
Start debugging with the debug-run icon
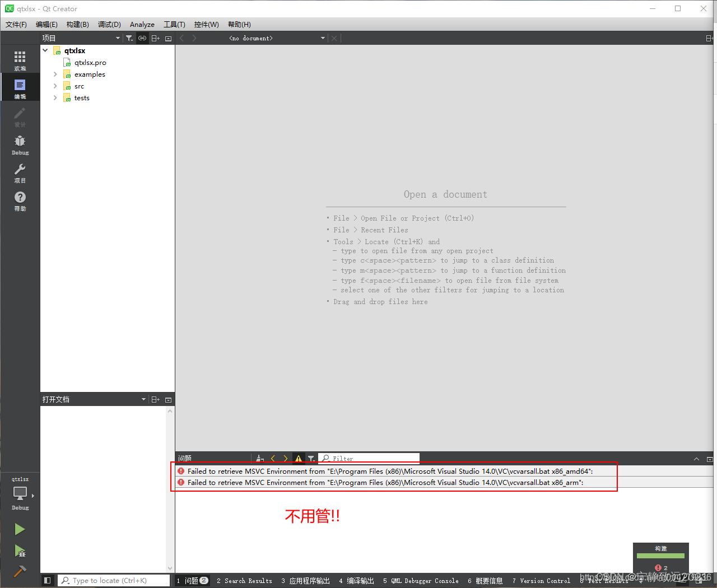20,552
